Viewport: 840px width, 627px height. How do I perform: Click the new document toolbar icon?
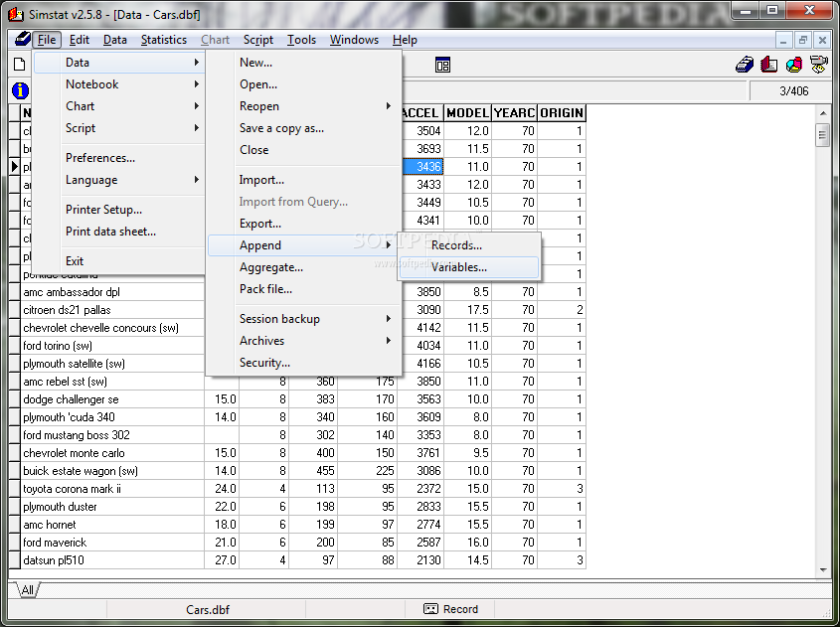point(19,65)
